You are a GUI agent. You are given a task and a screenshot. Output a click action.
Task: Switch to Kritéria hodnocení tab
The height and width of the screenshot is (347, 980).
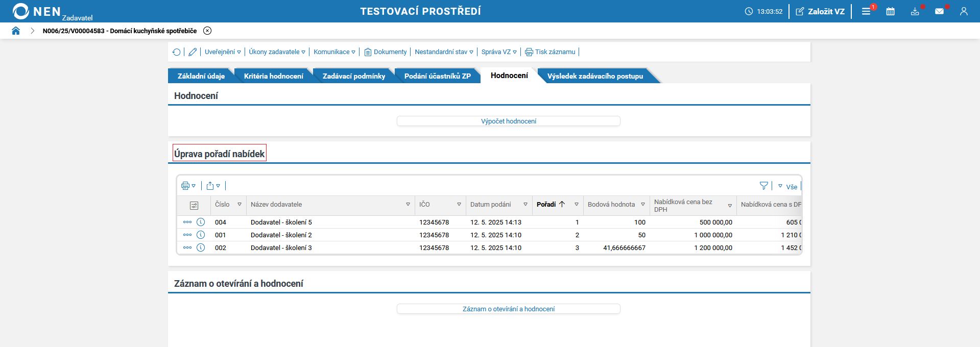click(x=274, y=76)
